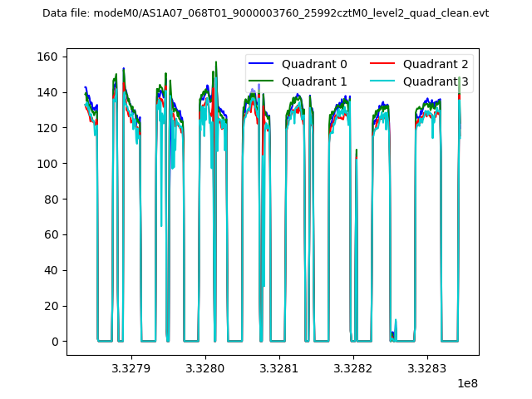
Task: Click the data file title text
Action: pyautogui.click(x=265, y=13)
